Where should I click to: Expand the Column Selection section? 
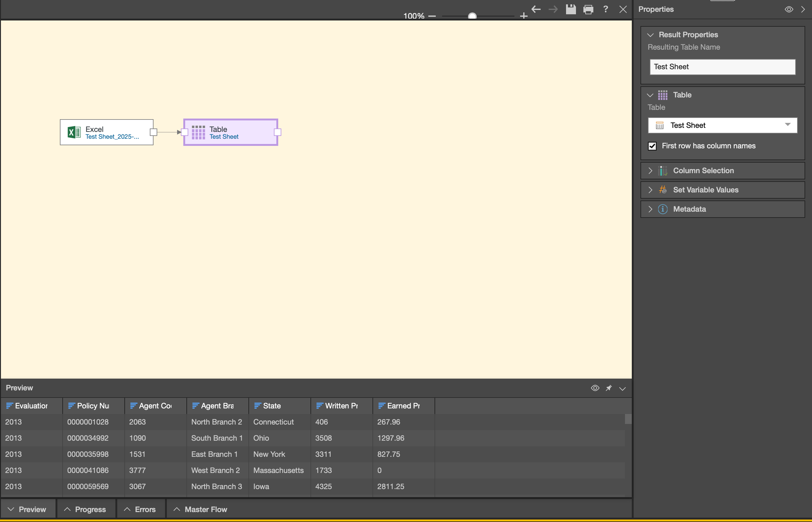point(650,171)
